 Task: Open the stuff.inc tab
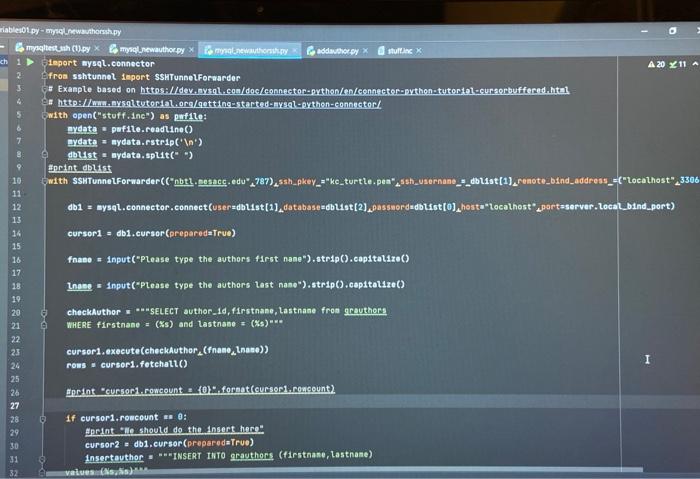pyautogui.click(x=400, y=51)
